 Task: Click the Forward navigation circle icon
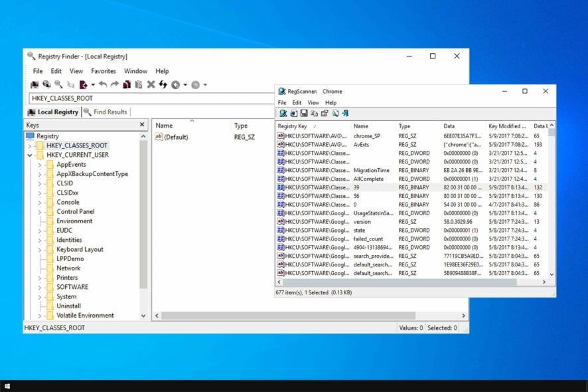pos(195,85)
